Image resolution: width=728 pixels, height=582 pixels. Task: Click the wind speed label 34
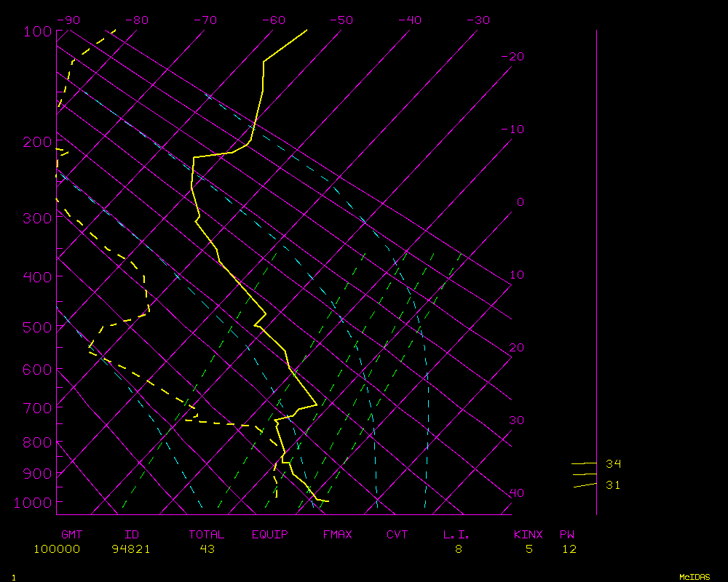(x=614, y=464)
